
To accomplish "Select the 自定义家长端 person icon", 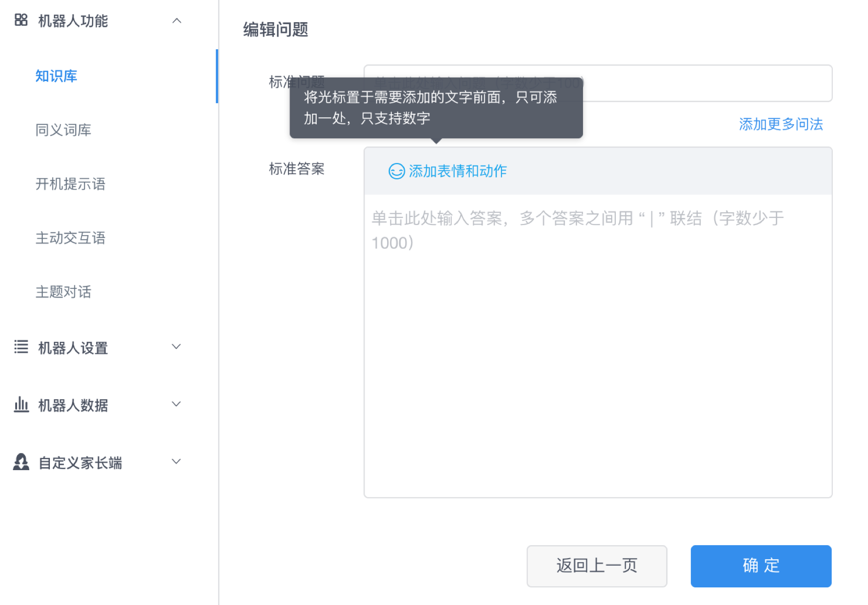I will pyautogui.click(x=21, y=461).
